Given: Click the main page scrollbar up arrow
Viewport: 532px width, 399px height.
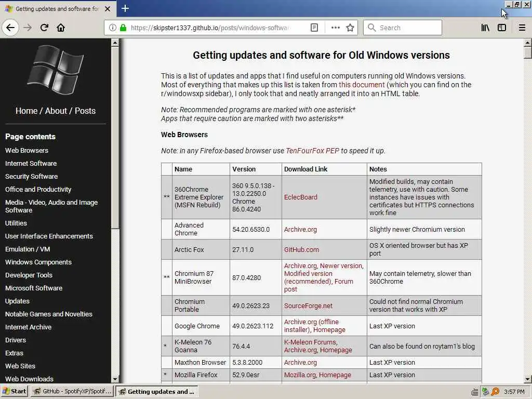Looking at the screenshot, I should [x=528, y=43].
